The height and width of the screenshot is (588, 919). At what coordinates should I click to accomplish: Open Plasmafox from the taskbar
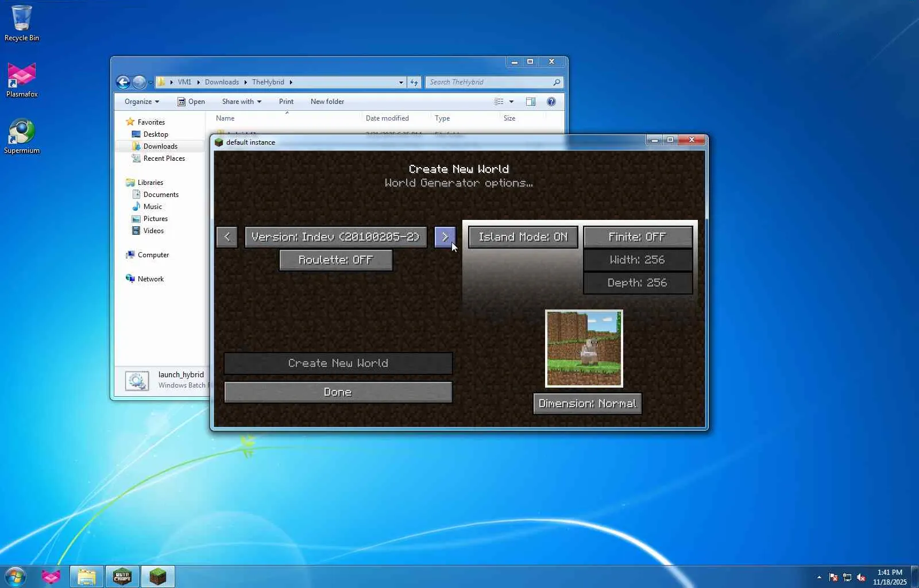[51, 577]
